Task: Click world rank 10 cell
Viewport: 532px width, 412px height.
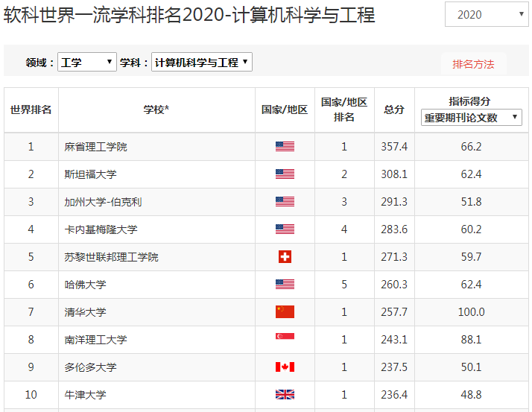Action: [31, 394]
